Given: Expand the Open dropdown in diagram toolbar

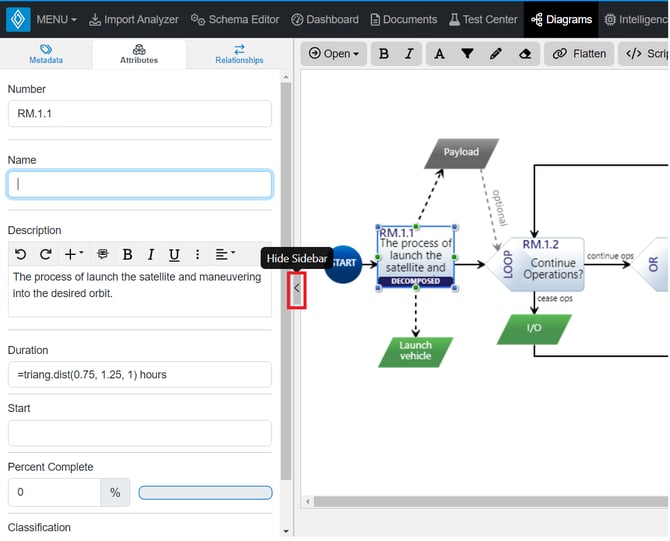Looking at the screenshot, I should coord(333,54).
